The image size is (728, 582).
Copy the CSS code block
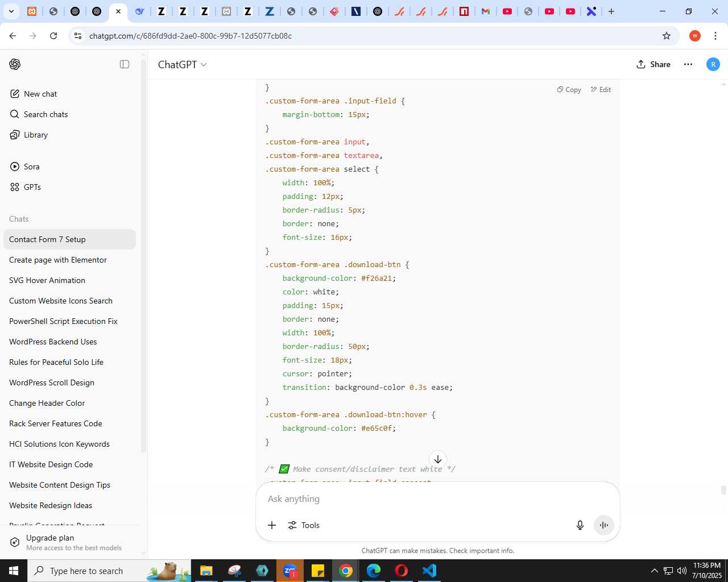pyautogui.click(x=569, y=90)
